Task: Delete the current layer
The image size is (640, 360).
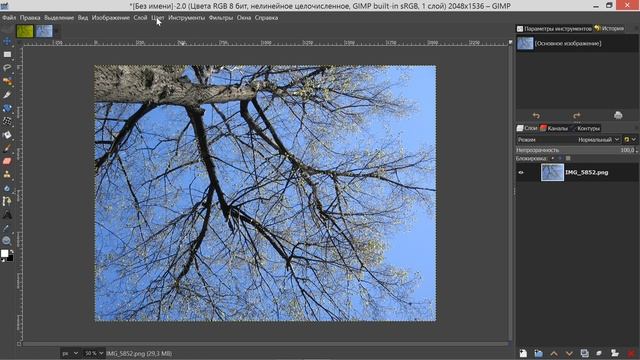Action: [x=631, y=353]
